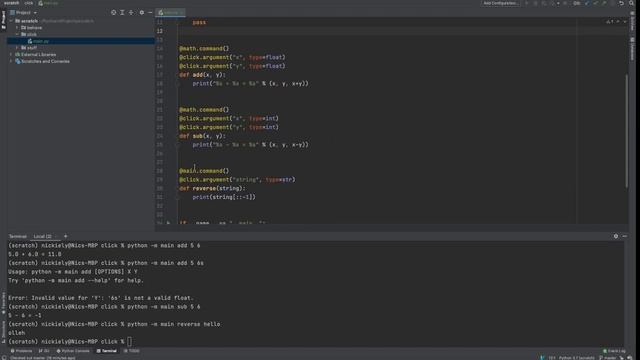
Task: Open the Event Log
Action: click(614, 351)
